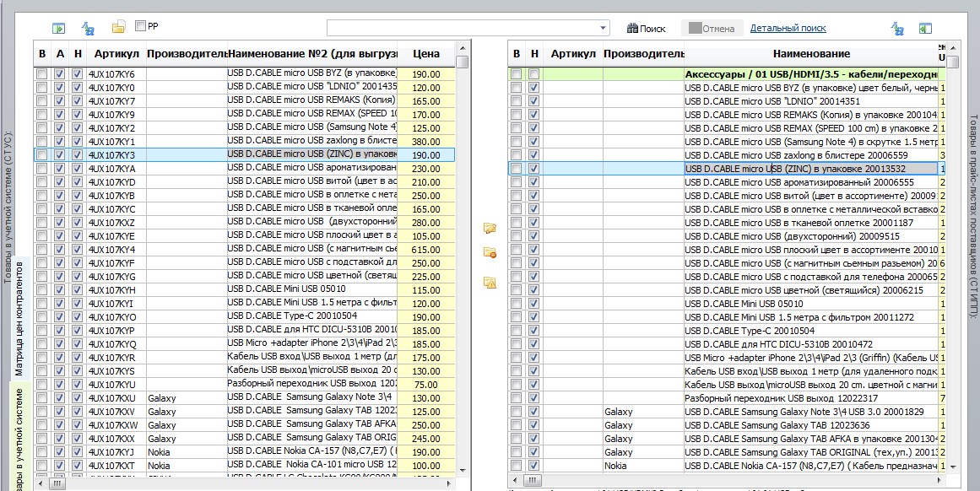Image resolution: width=980 pixels, height=491 pixels.
Task: Sort left table by Цена header
Action: point(426,54)
